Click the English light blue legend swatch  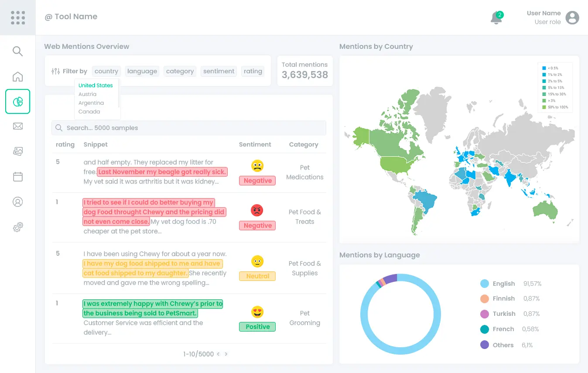point(485,284)
